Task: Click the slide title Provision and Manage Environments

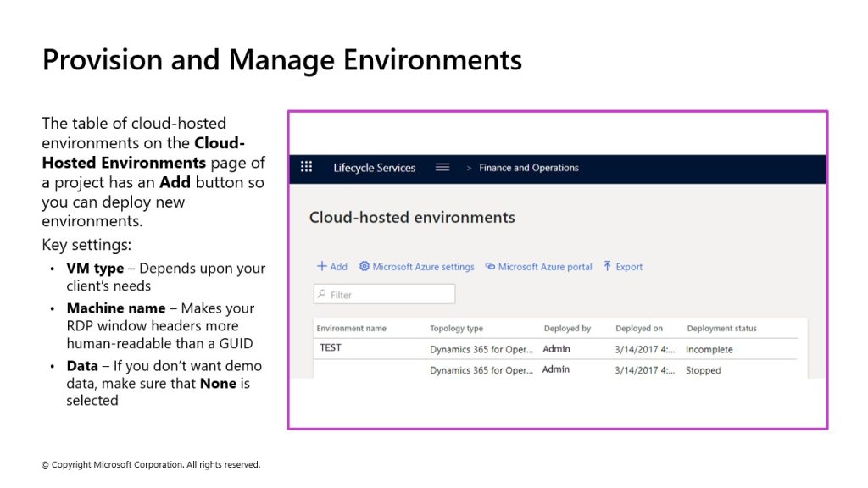Action: (281, 60)
